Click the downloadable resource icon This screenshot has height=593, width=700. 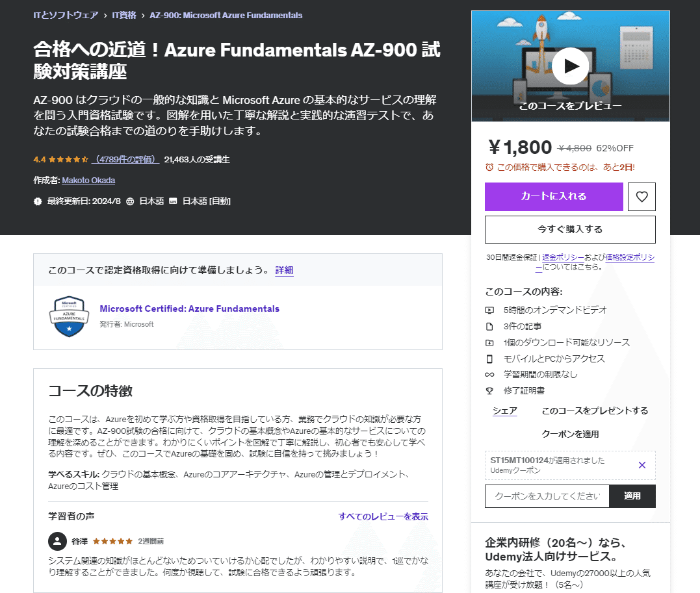click(x=489, y=343)
